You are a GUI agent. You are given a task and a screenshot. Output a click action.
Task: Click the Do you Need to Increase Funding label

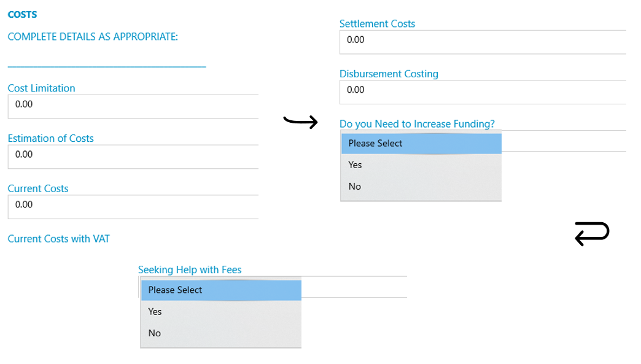tap(417, 124)
